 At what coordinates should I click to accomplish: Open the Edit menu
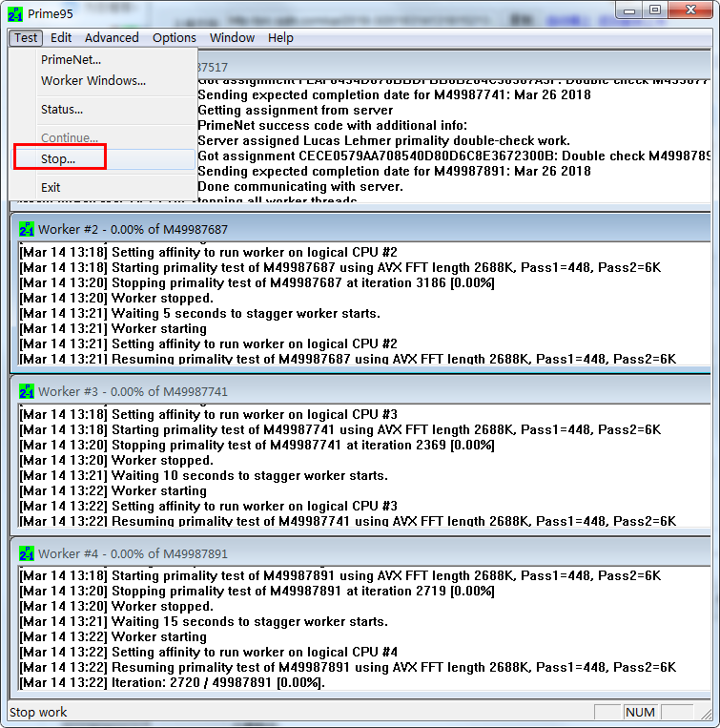coord(61,37)
